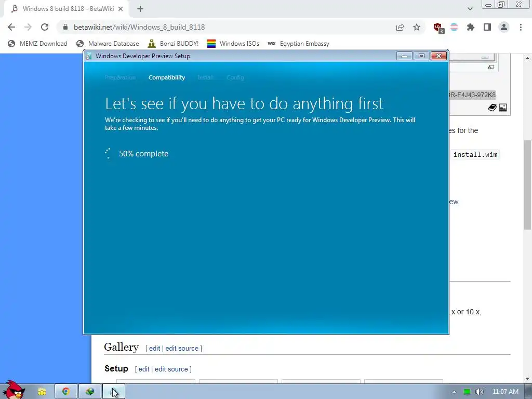Switch to the Setup taskbar button

pos(114,392)
